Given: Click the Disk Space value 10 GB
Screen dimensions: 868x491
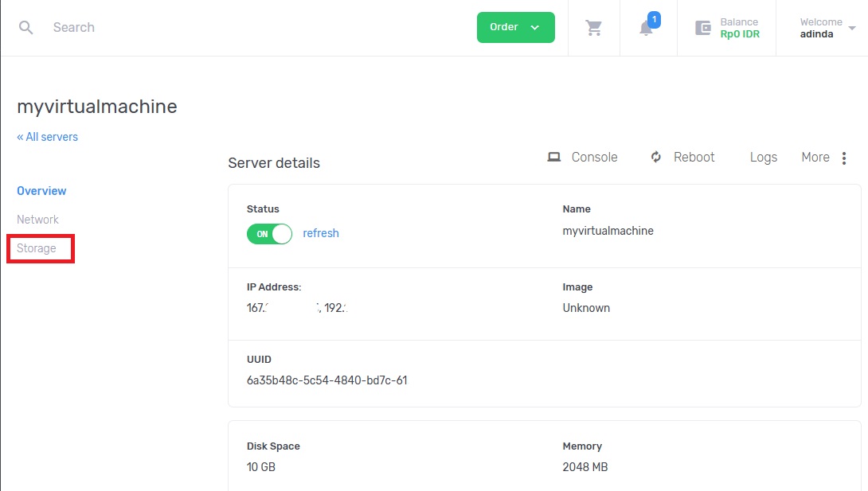Looking at the screenshot, I should (x=260, y=467).
